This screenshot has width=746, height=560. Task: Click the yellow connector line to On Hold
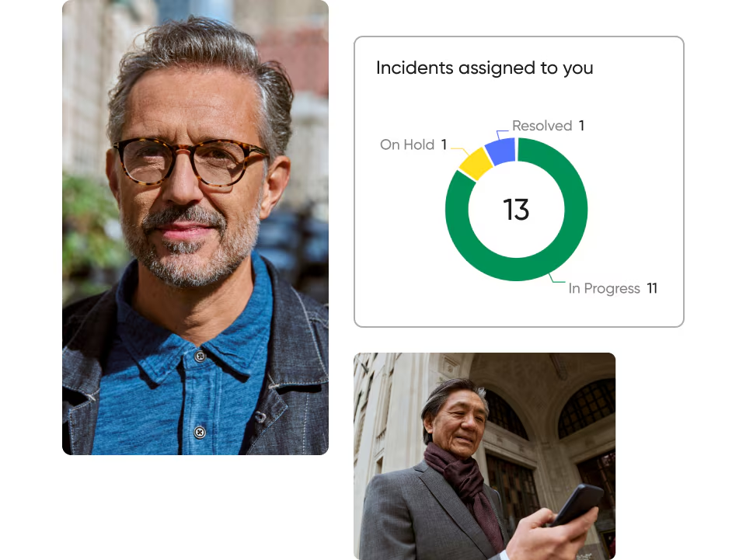tap(461, 151)
